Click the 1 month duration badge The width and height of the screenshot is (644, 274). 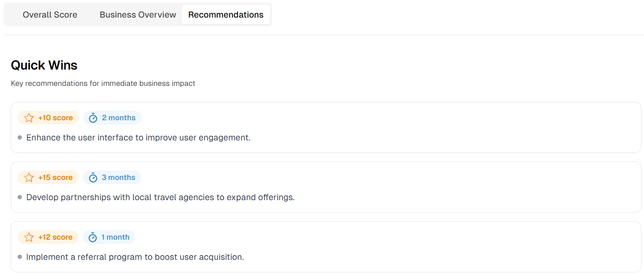(x=109, y=237)
